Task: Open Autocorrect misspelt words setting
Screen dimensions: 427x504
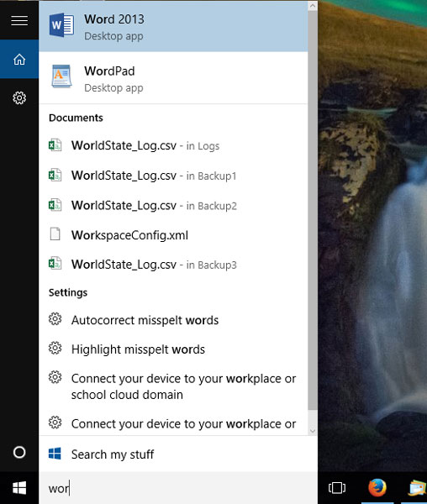Action: [x=173, y=320]
